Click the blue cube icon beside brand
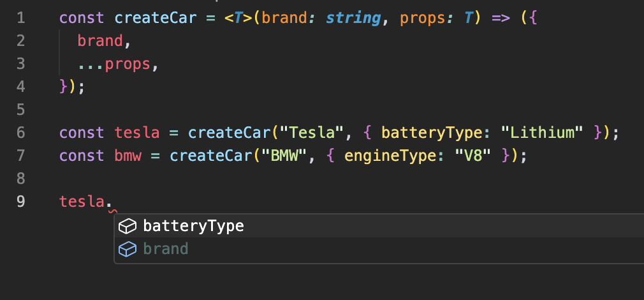644x300 pixels. click(128, 249)
